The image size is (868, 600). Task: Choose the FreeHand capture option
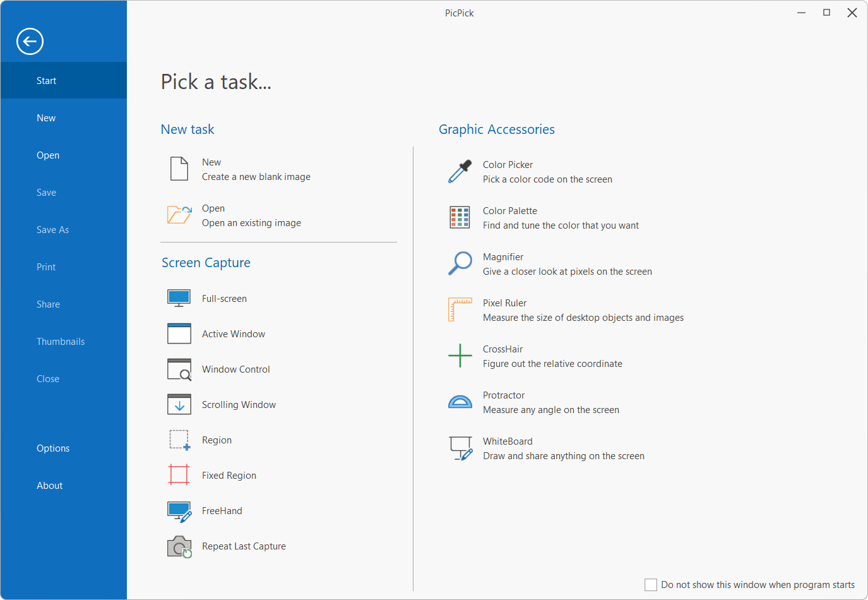pyautogui.click(x=222, y=511)
